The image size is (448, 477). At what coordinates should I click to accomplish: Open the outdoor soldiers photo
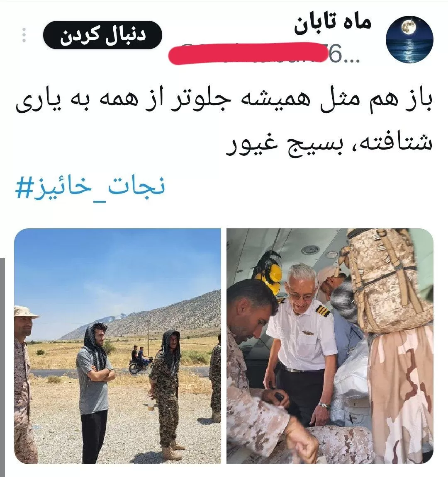[x=117, y=346]
